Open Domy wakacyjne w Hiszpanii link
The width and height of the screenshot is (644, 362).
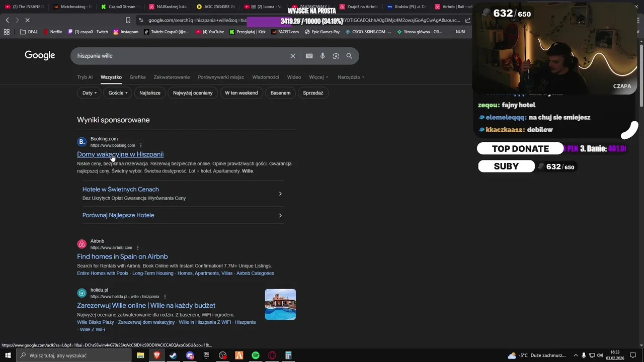(x=120, y=154)
